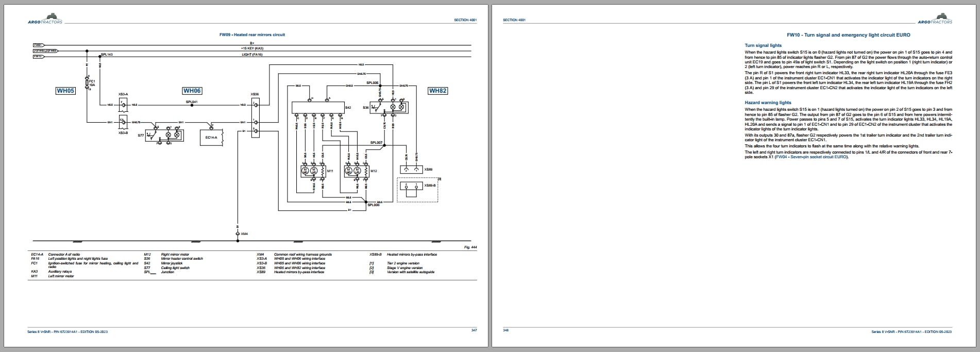This screenshot has width=980, height=352.
Task: Click the '+15 KEY (KA3)' bus line label
Action: tap(252, 48)
